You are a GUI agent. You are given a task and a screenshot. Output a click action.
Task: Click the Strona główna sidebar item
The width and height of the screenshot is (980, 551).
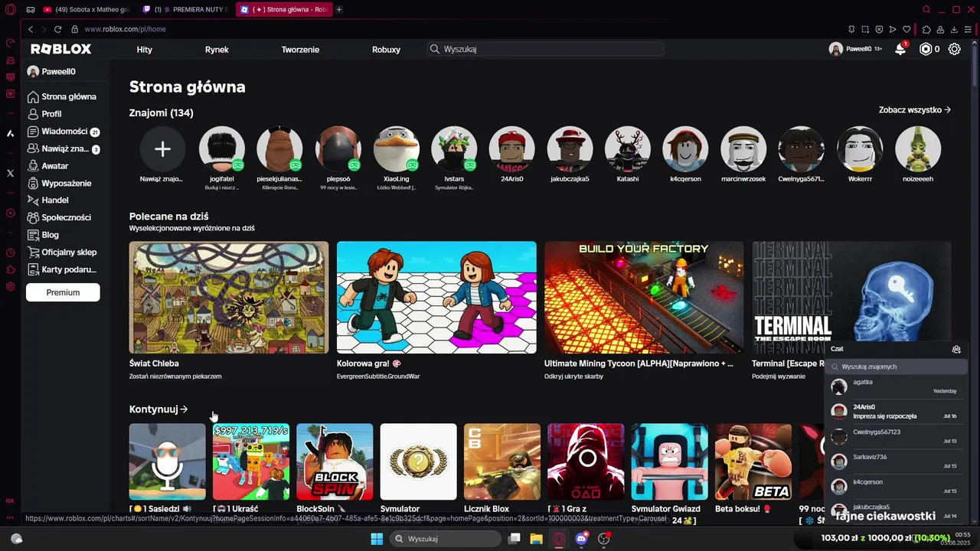[63, 96]
